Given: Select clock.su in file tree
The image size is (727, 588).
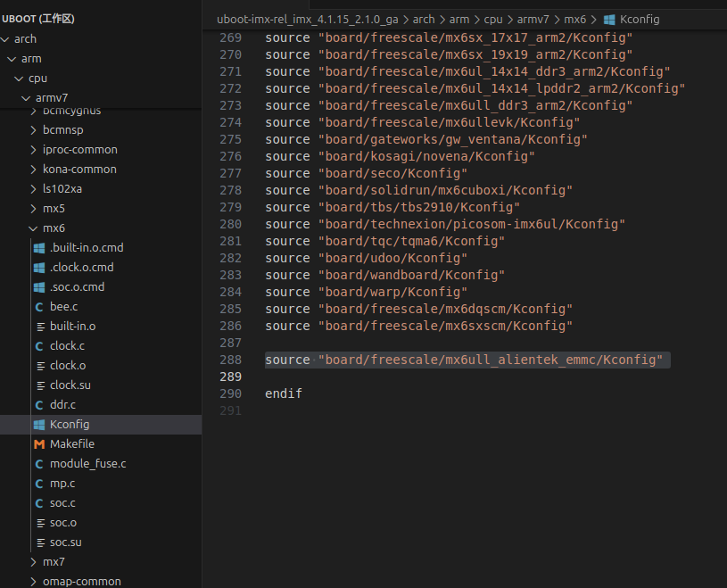Looking at the screenshot, I should tap(70, 385).
